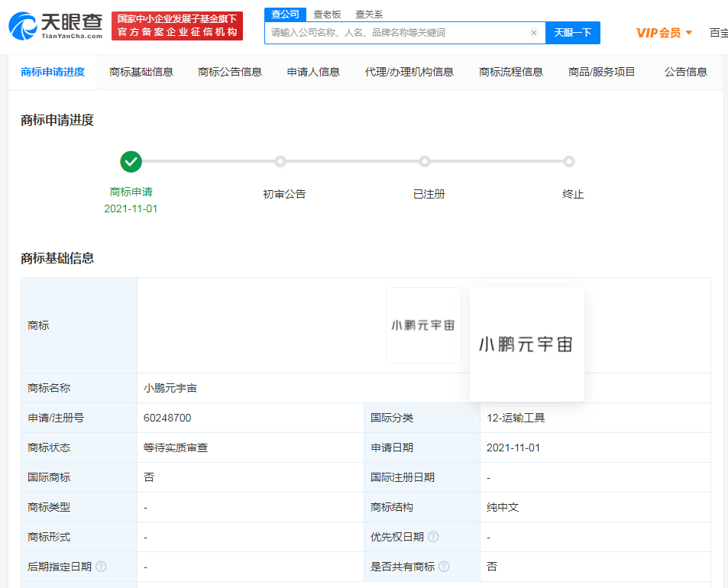
Task: Select the registration number 60248700
Action: 167,418
